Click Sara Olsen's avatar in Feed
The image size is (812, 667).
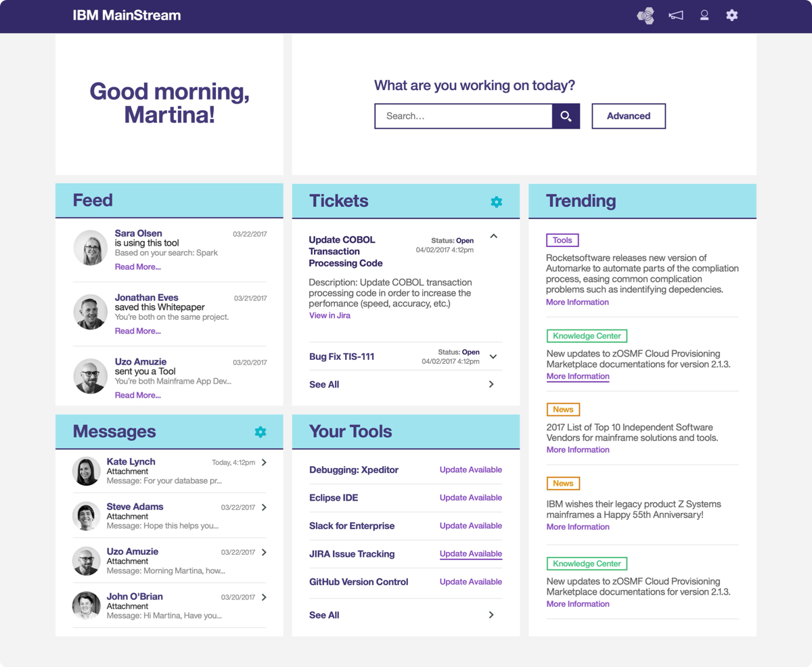click(90, 248)
